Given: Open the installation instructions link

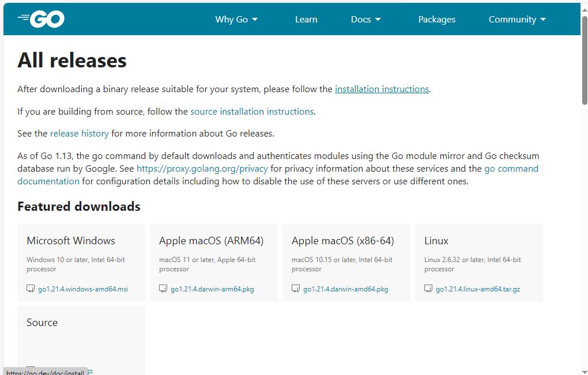Looking at the screenshot, I should point(382,89).
